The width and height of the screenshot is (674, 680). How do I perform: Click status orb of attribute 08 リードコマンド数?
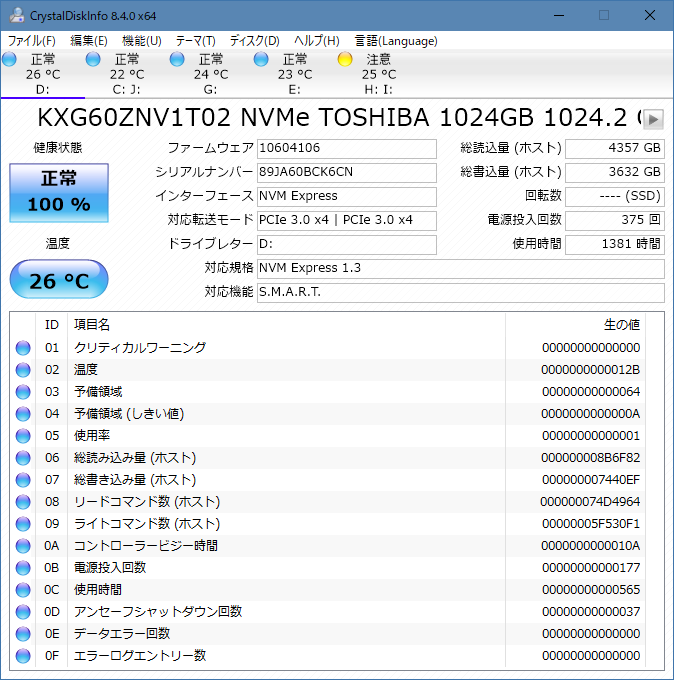[x=23, y=502]
